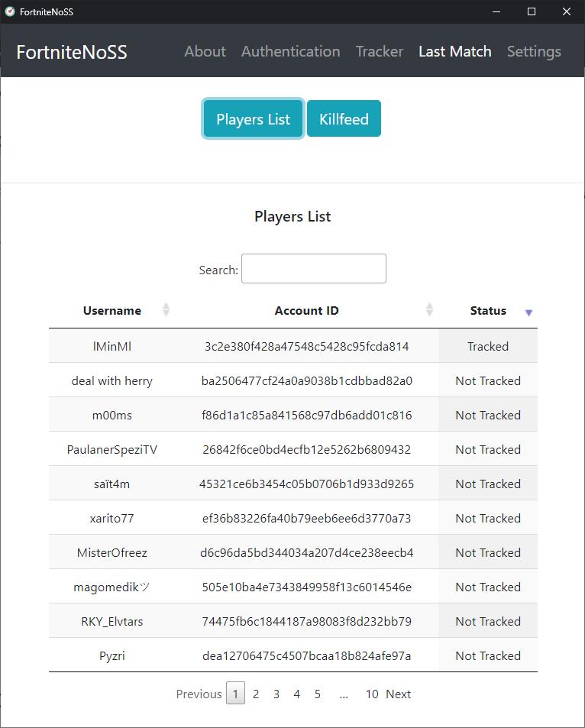Click the FortniteNoSS brand title
The width and height of the screenshot is (585, 728).
pyautogui.click(x=72, y=52)
